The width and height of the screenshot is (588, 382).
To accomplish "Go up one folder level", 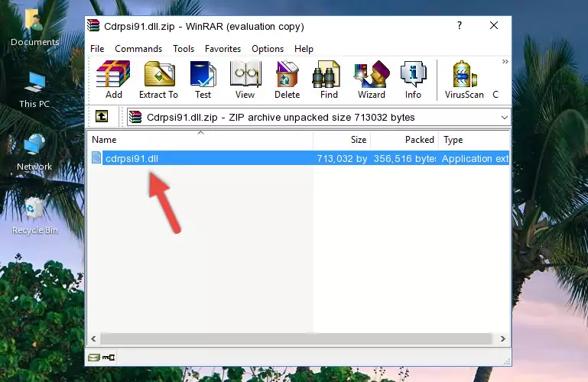I will [102, 116].
